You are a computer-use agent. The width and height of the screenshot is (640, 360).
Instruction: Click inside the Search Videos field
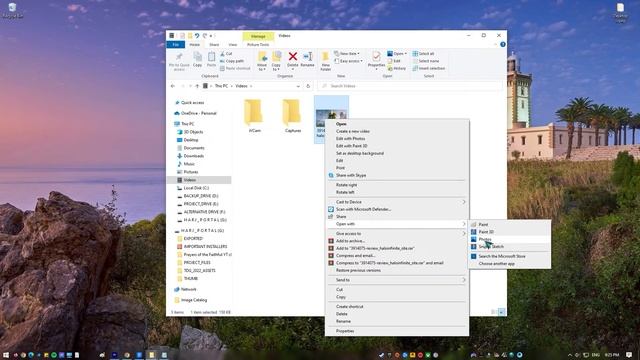coord(409,86)
